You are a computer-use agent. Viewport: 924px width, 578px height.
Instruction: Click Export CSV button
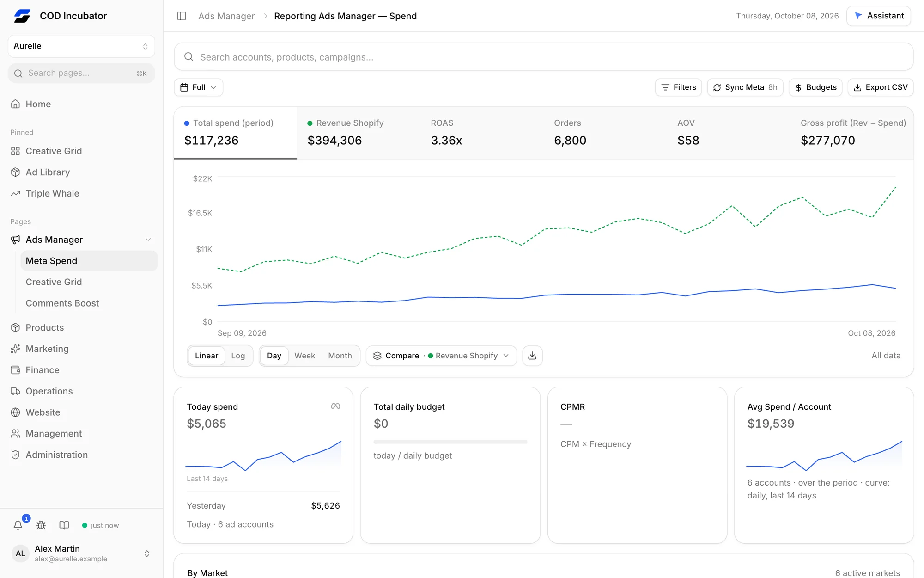[x=880, y=87]
